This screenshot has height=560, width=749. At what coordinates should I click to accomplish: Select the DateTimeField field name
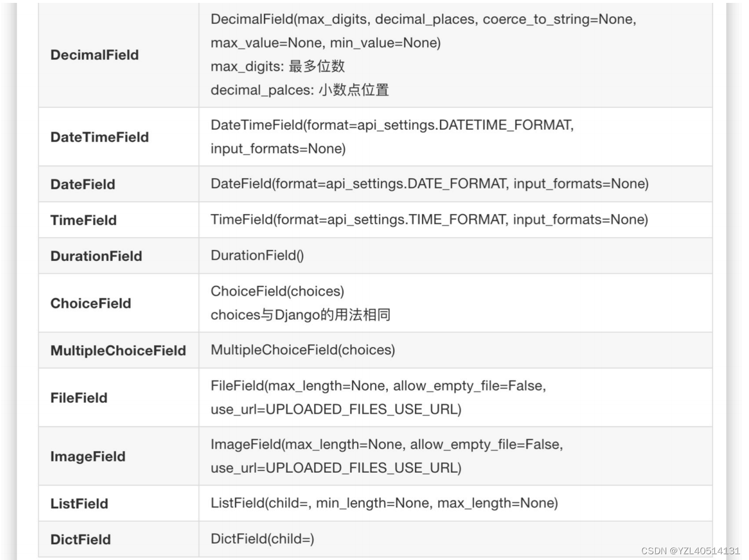100,137
